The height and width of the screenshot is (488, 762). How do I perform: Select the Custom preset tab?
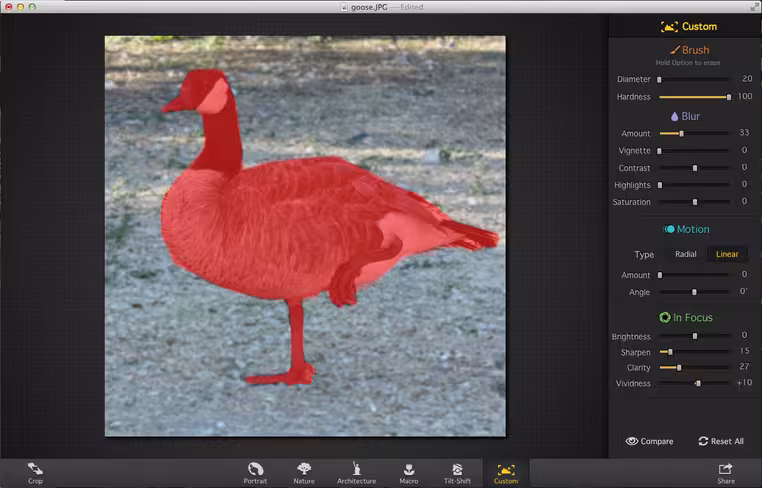click(506, 473)
